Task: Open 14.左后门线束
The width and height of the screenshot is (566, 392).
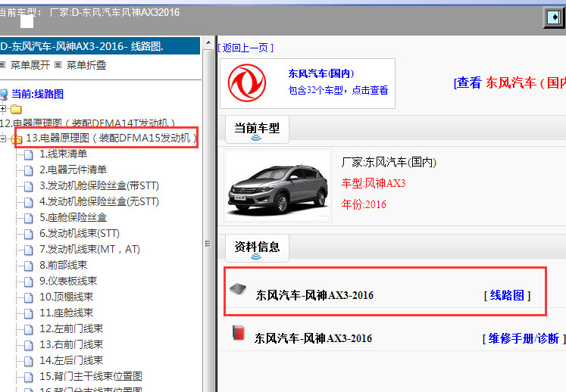Action: [x=71, y=360]
